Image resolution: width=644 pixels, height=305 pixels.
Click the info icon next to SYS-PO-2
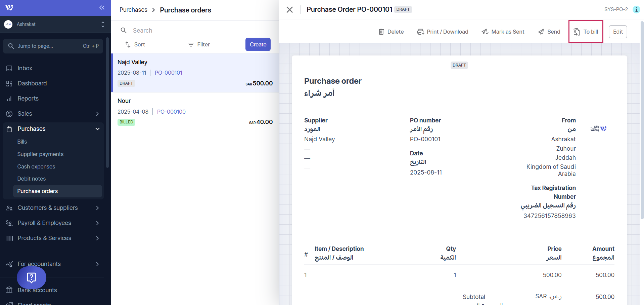pos(636,9)
